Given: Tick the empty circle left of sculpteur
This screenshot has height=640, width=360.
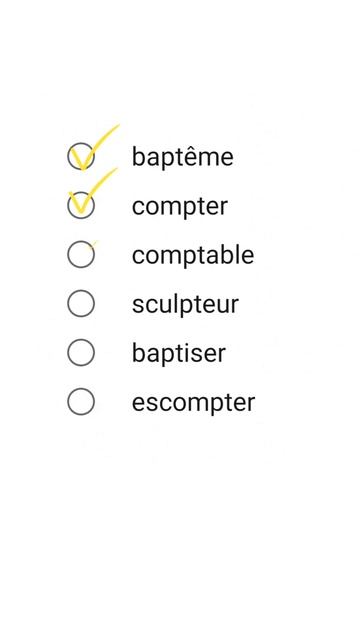Looking at the screenshot, I should point(81,303).
